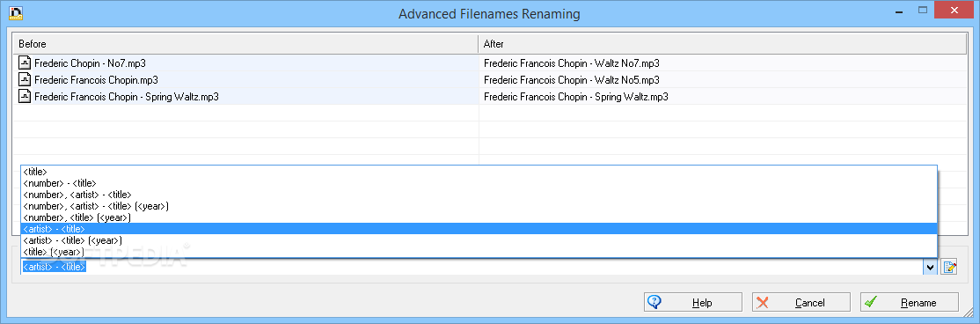
Task: Click the blue question mark Help icon
Action: [x=655, y=302]
